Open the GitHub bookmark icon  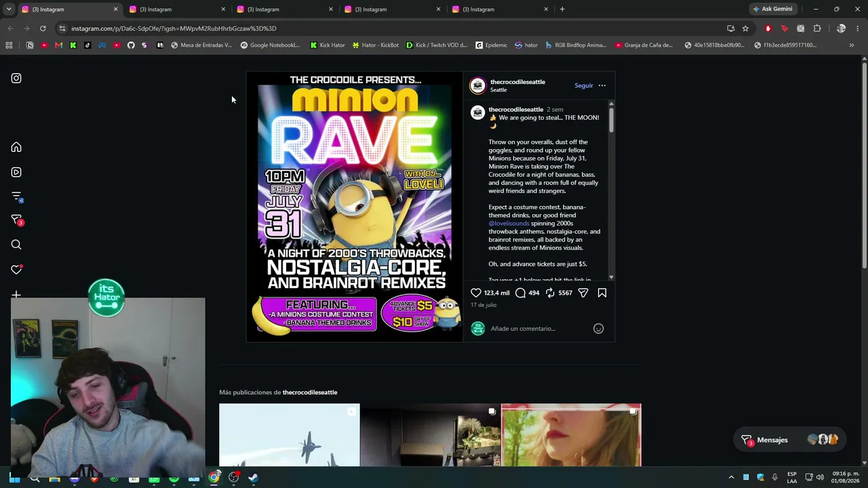[x=131, y=45]
